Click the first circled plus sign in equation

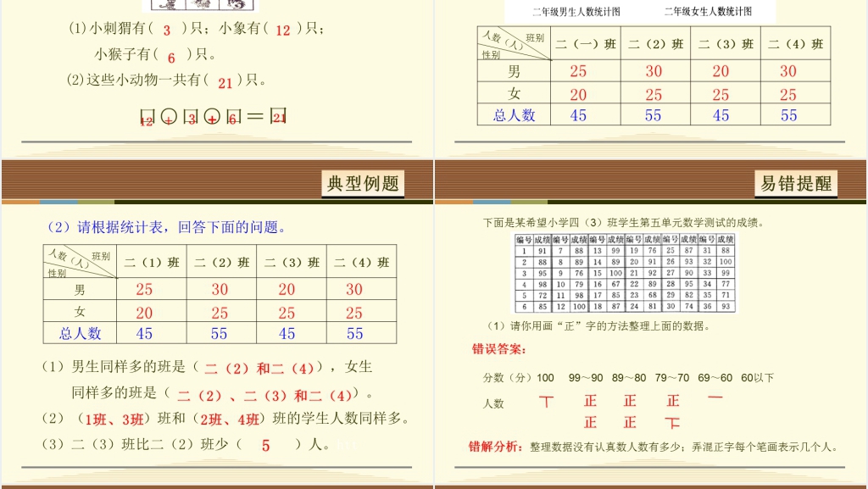point(169,118)
